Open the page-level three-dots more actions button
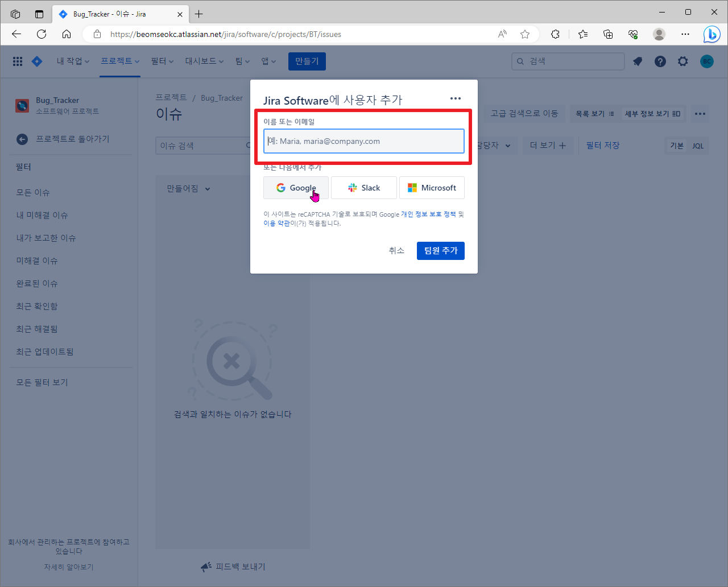Screen dimensions: 728x587 coord(700,114)
